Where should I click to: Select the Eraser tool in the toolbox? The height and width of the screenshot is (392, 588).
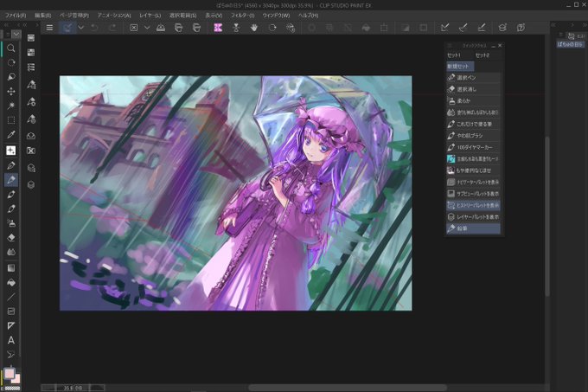coord(11,237)
